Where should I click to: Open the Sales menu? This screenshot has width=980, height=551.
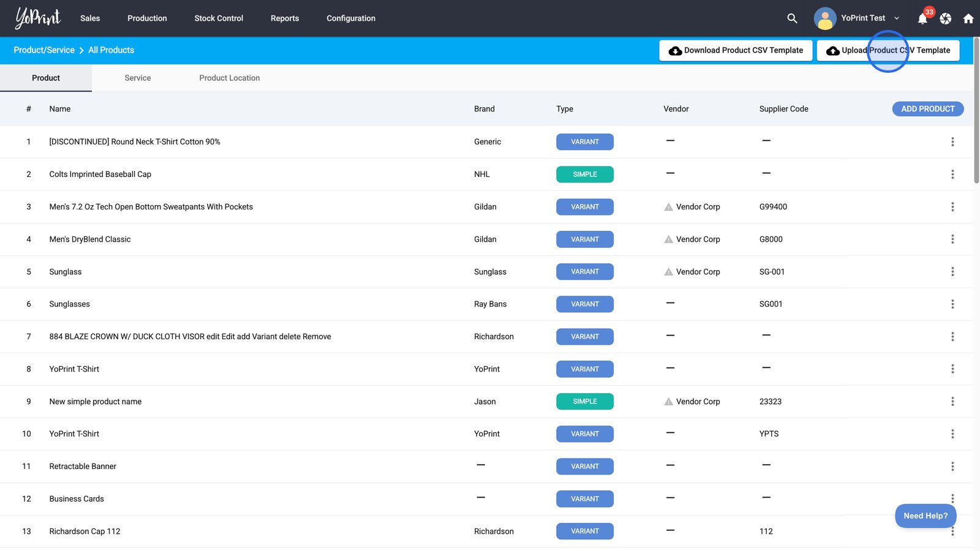click(x=90, y=18)
